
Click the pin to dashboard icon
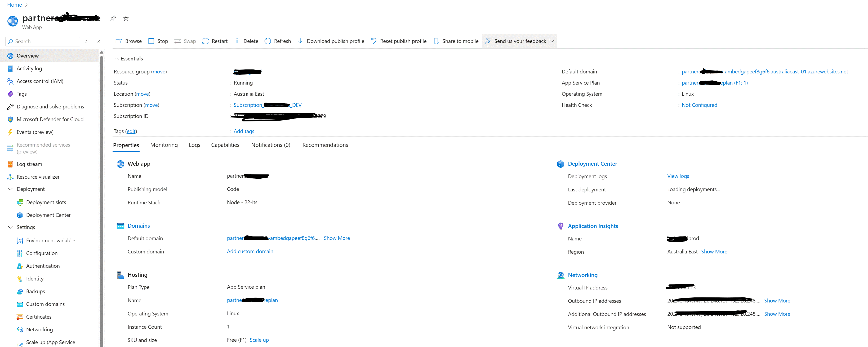[113, 18]
